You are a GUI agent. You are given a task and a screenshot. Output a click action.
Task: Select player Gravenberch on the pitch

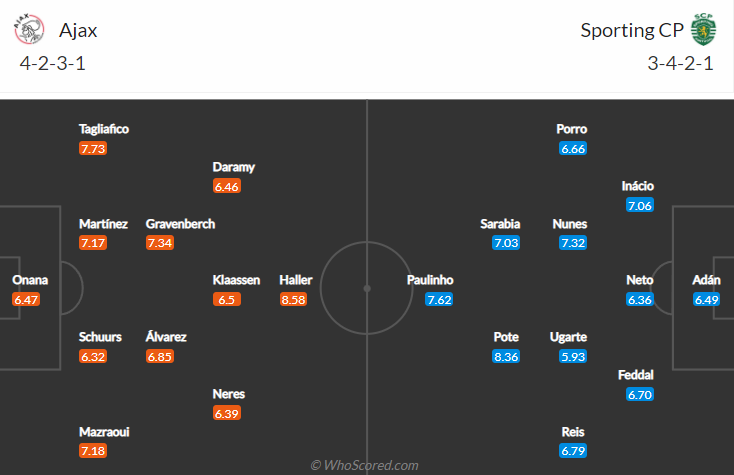tap(180, 224)
